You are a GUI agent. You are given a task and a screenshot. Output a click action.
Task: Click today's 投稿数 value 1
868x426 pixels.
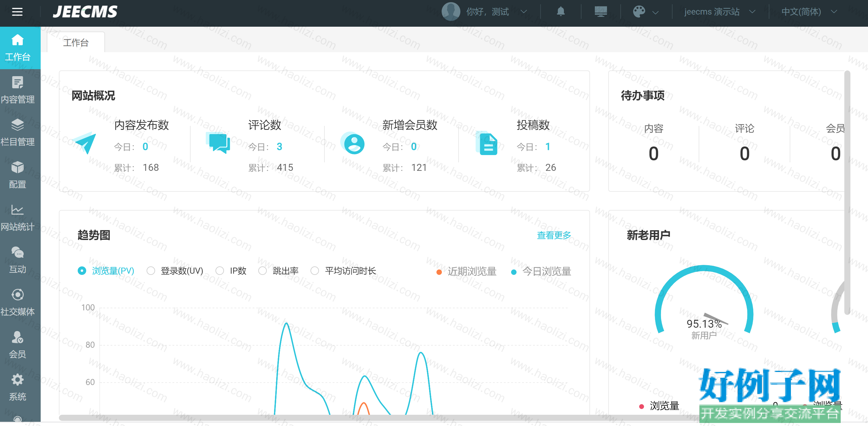(548, 147)
